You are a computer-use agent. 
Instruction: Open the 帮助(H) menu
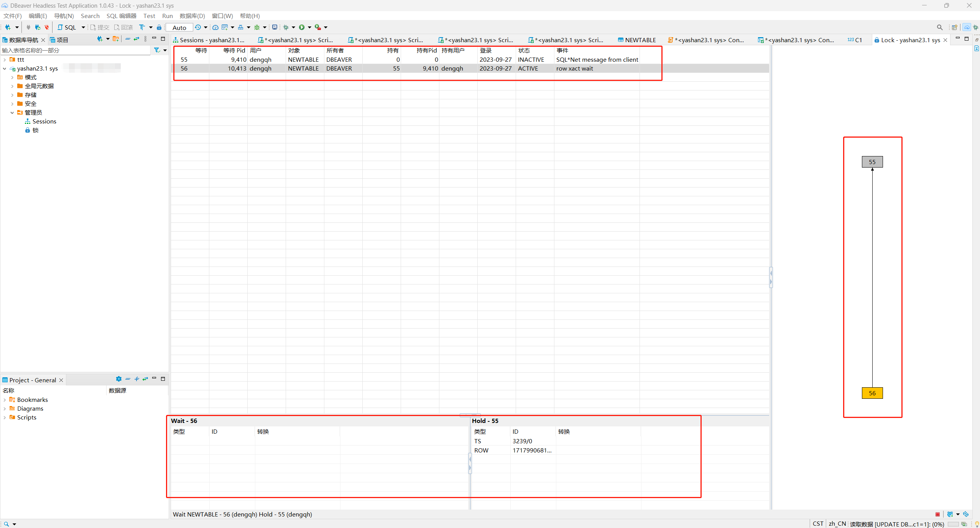250,16
